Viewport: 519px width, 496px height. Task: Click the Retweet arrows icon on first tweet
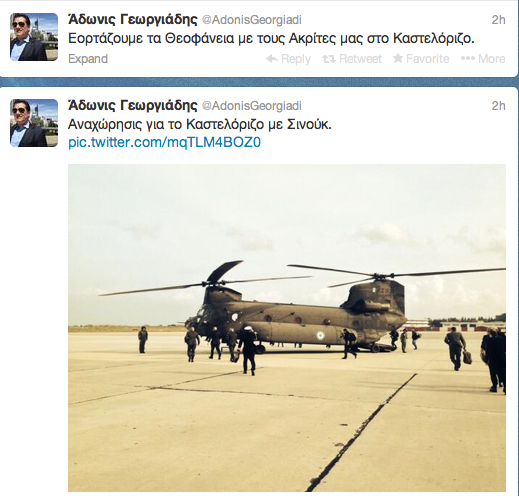pyautogui.click(x=329, y=59)
